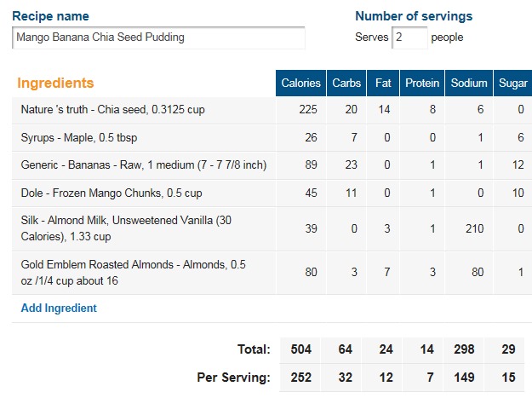Click the total calories value 504
The width and height of the screenshot is (532, 398).
tap(300, 348)
